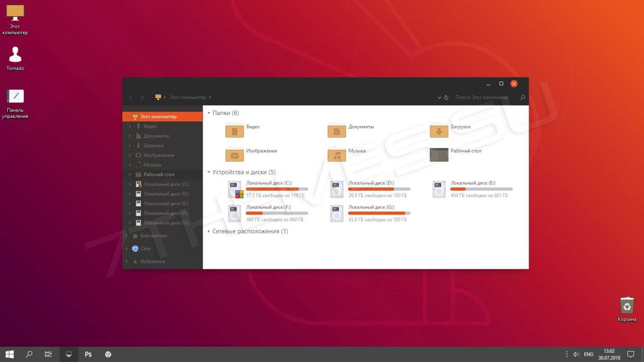Collapse the Папки (6) group
Viewport: 644px width, 362px height.
click(209, 113)
